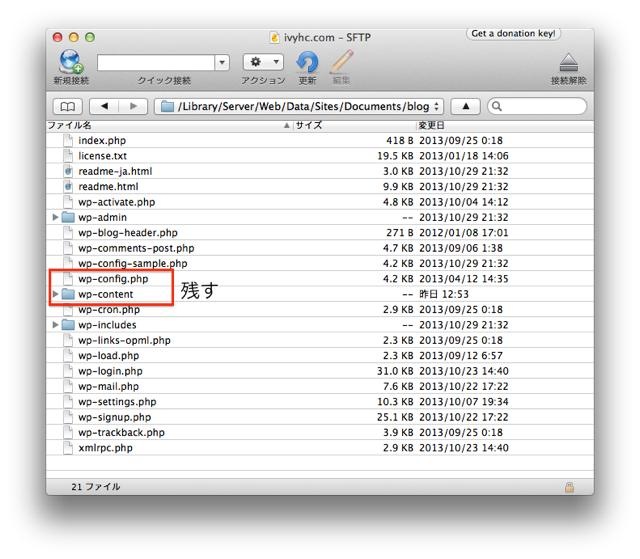640x559 pixels.
Task: Expand the wp-includes folder
Action: 56,325
